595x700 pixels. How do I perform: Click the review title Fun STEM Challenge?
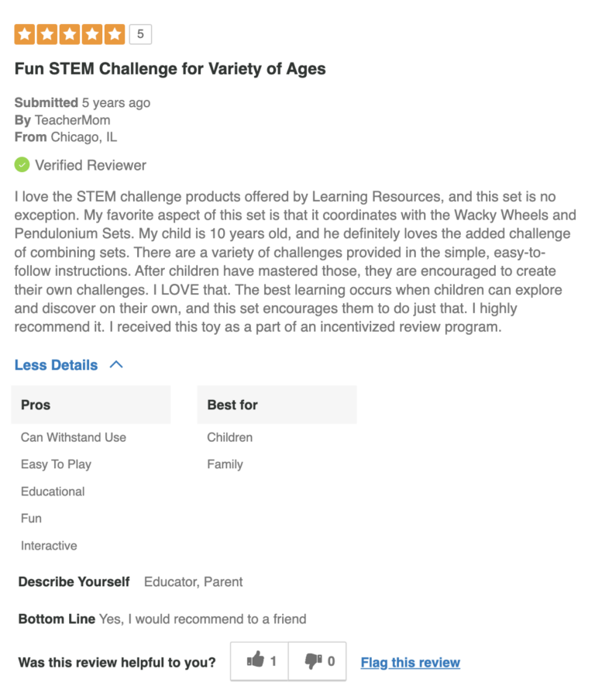pos(170,69)
